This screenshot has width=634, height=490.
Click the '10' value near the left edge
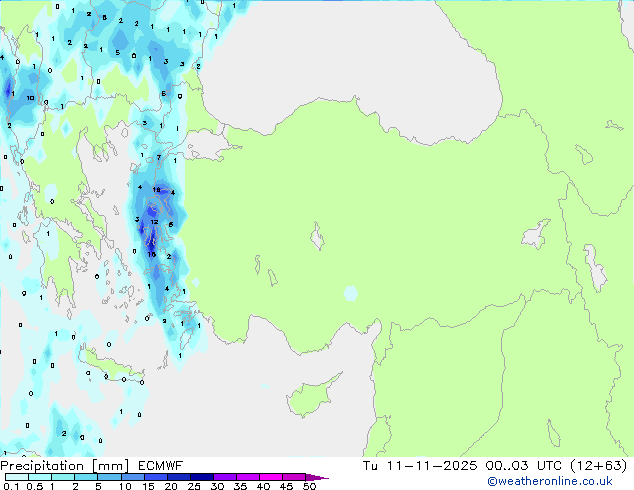coord(30,98)
